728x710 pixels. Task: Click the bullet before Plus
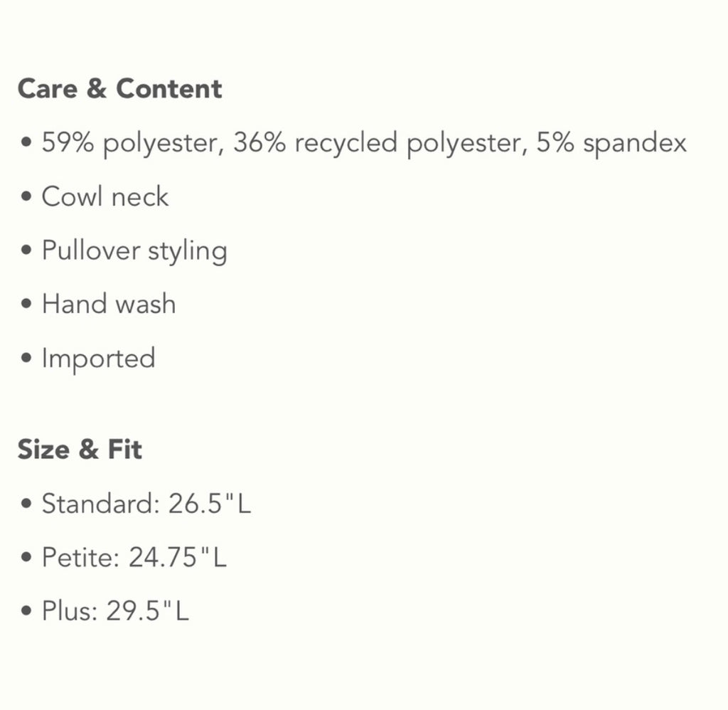tap(26, 610)
